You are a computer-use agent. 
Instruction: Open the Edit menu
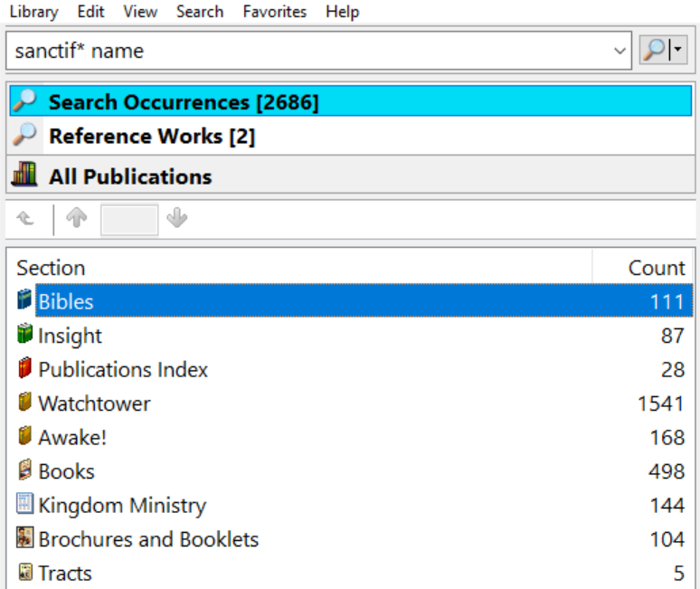click(x=90, y=11)
